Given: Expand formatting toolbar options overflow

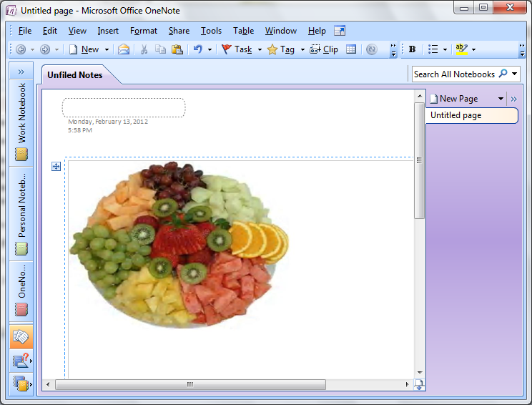Looking at the screenshot, I should click(x=522, y=49).
